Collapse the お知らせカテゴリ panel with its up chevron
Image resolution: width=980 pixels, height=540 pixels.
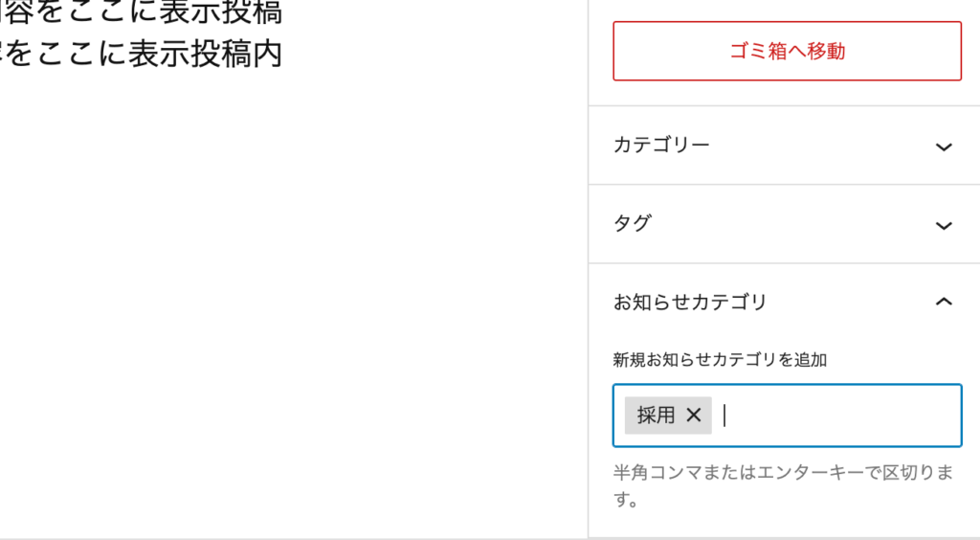tap(944, 302)
